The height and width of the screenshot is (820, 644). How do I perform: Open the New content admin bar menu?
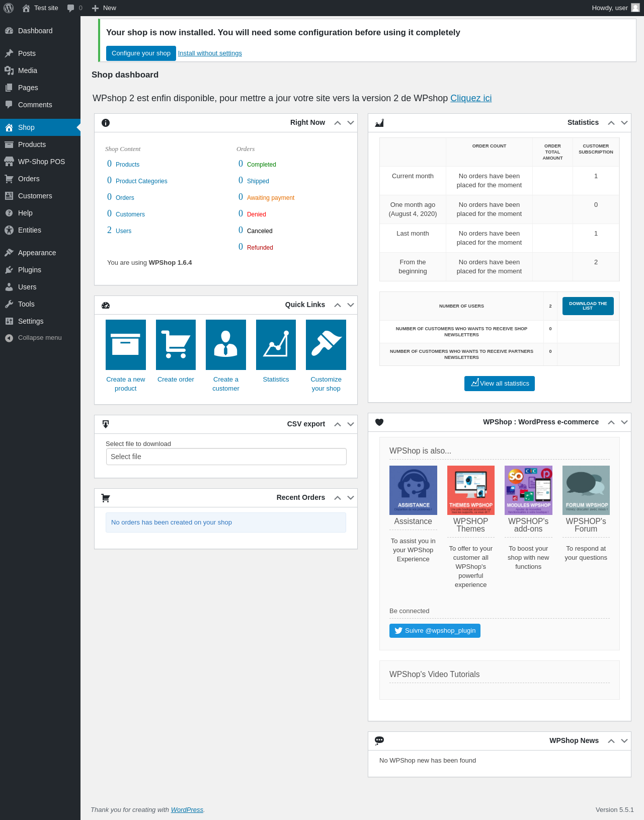[104, 8]
